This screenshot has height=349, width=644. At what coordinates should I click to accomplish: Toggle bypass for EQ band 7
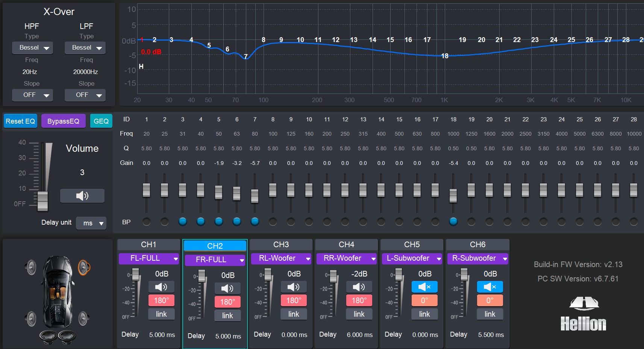(x=255, y=222)
